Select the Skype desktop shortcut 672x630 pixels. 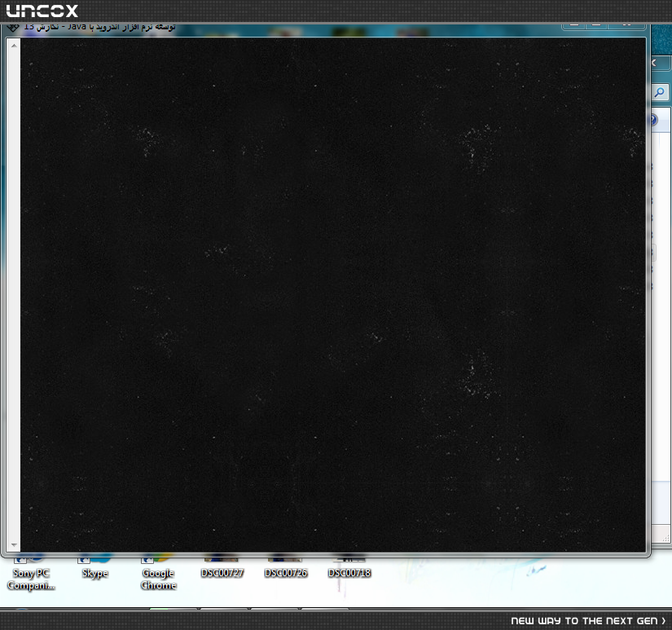tap(94, 568)
